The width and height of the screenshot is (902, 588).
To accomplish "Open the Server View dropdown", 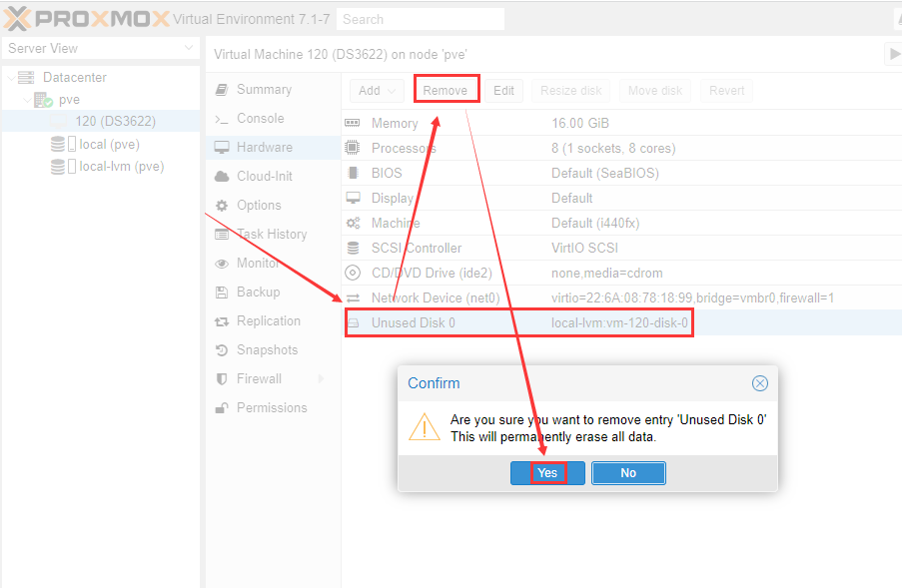I will pos(101,48).
